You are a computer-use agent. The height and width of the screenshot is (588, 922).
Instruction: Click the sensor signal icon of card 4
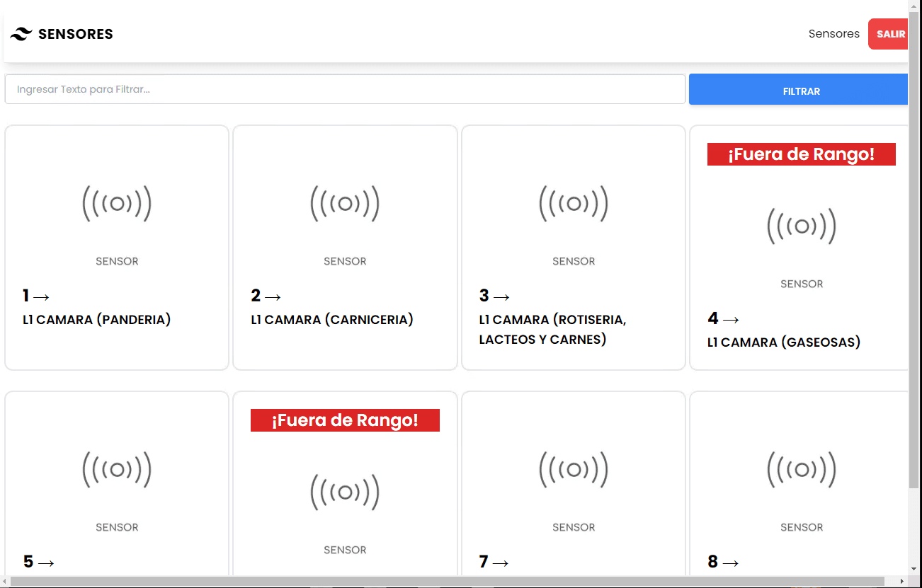click(x=802, y=226)
